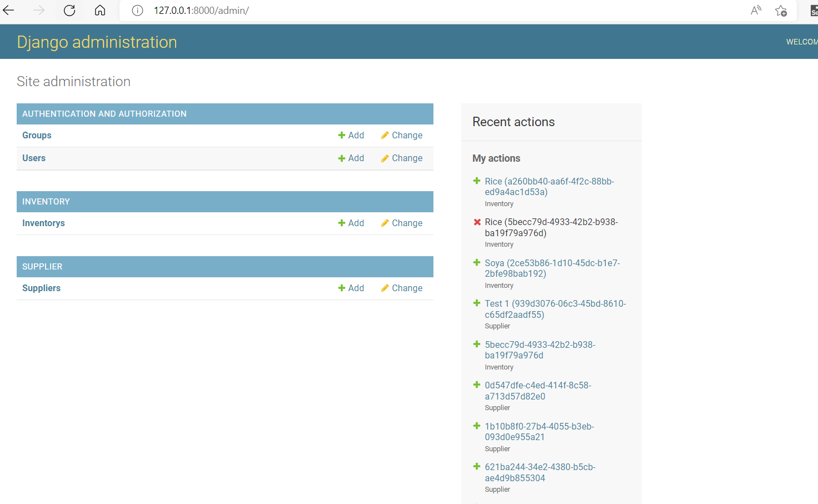Click the green plus icon beside Test 1

click(x=477, y=303)
